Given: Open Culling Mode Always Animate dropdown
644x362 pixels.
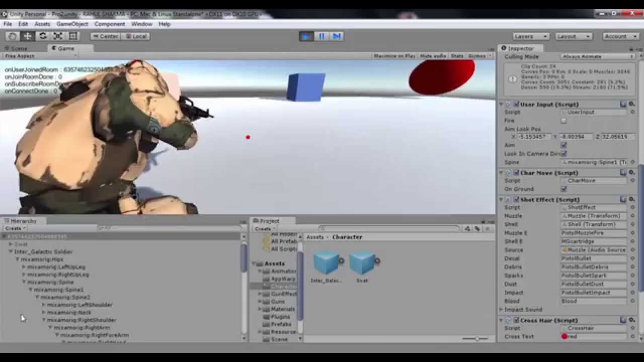Looking at the screenshot, I should (598, 56).
